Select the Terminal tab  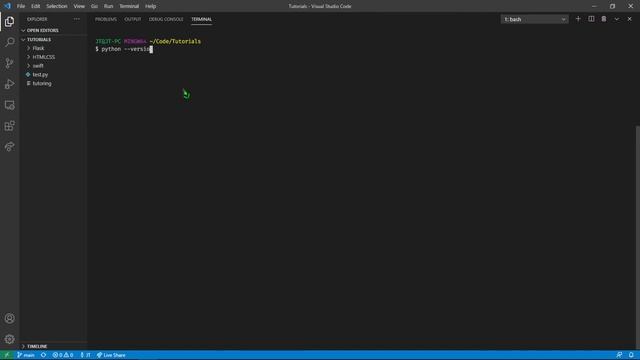[x=202, y=19]
